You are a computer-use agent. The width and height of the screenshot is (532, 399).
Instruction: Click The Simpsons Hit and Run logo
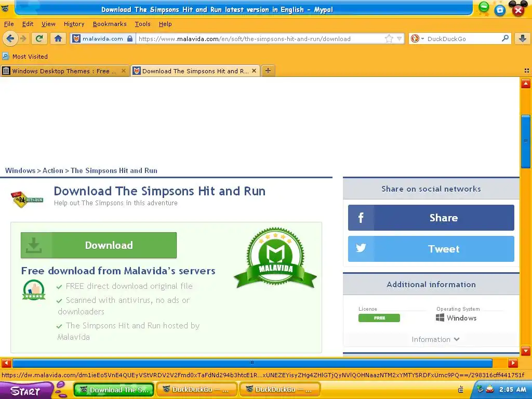(27, 199)
